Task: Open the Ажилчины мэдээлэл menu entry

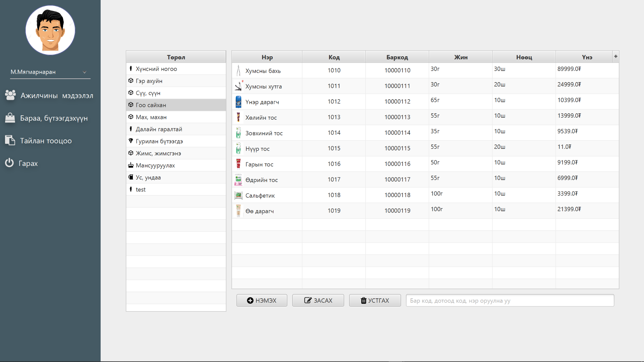Action: 56,96
